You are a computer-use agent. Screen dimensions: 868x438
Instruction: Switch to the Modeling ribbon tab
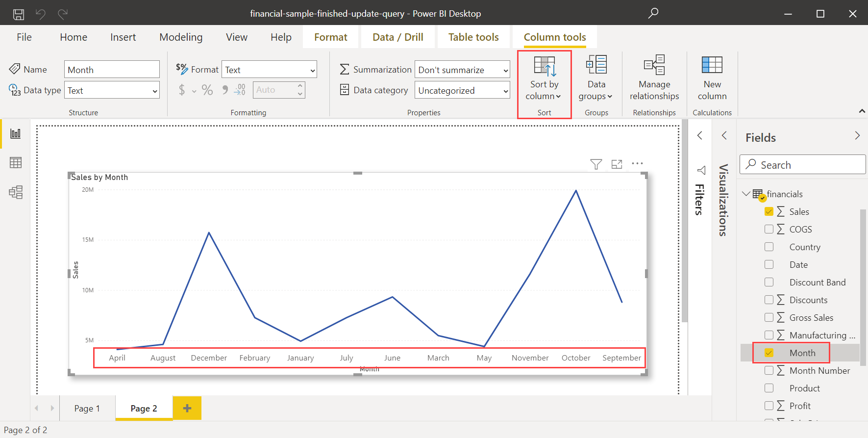coord(181,37)
